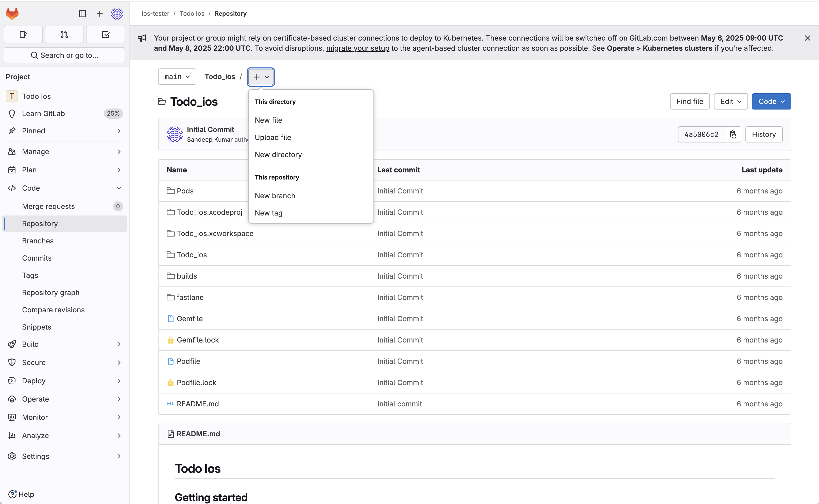Choose New tag from the dropdown
This screenshot has height=504, width=819.
311,213
